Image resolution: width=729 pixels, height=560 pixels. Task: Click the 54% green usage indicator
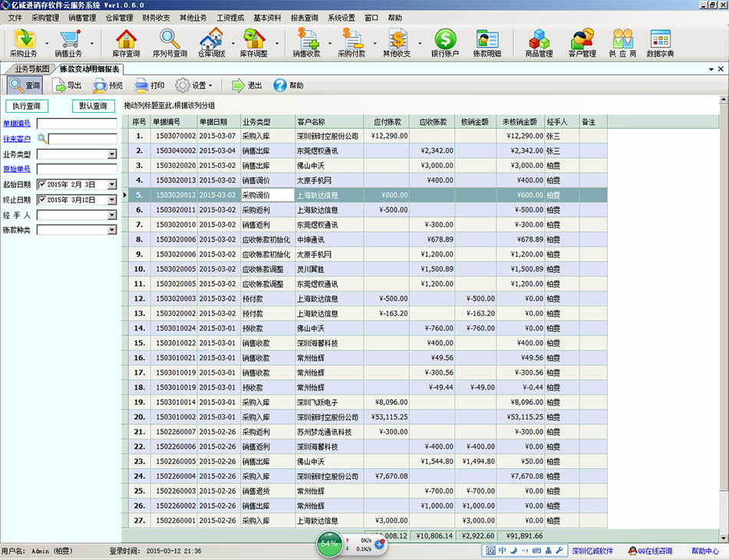click(x=329, y=544)
